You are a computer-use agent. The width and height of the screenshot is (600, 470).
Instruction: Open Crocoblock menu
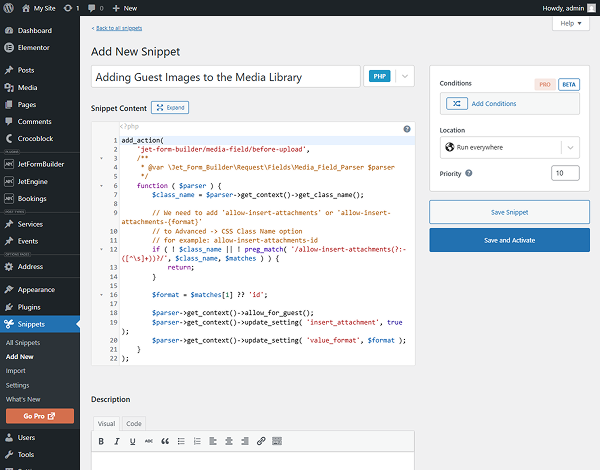(35, 139)
